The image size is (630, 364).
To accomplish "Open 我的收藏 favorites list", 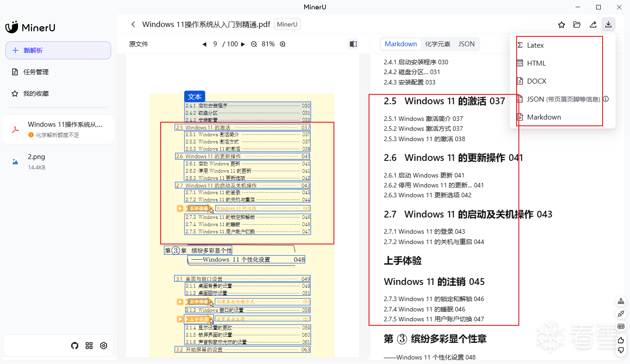I will (x=58, y=93).
